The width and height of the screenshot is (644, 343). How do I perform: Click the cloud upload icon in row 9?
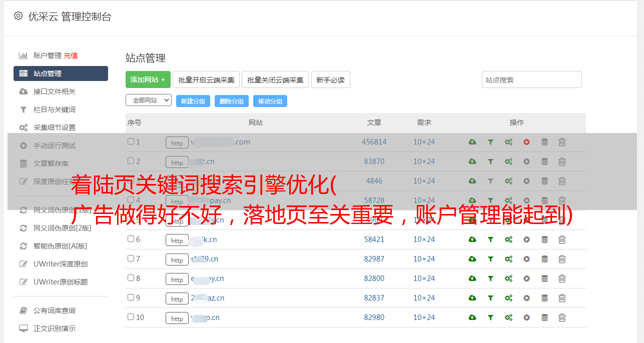(x=472, y=298)
